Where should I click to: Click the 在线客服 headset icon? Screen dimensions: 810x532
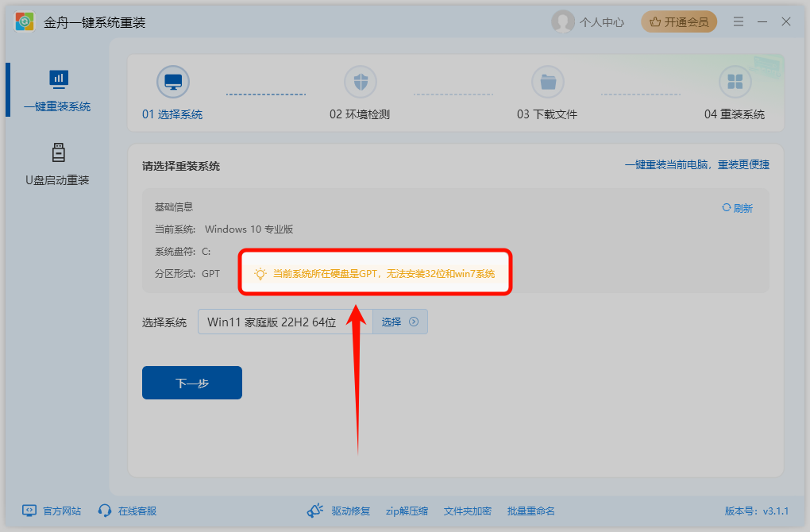point(105,511)
